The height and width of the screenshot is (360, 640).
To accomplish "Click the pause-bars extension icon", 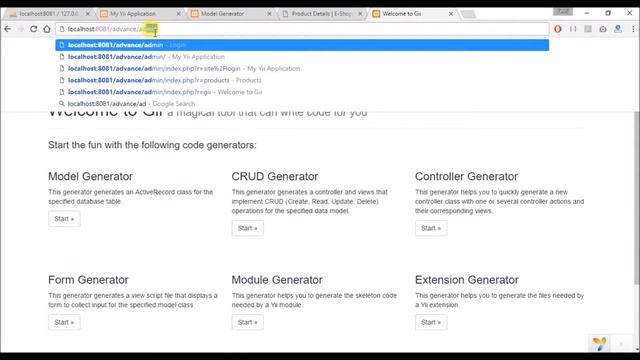I will (x=573, y=29).
